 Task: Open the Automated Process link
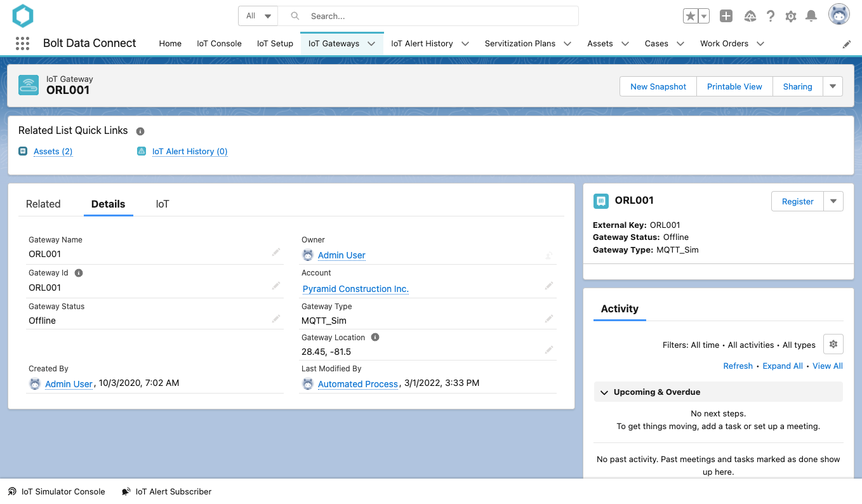coord(358,384)
